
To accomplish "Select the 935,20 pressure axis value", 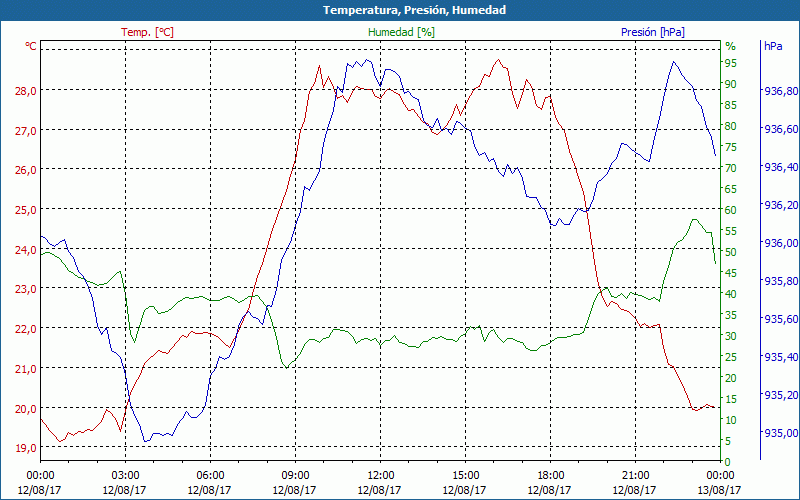I will click(781, 395).
